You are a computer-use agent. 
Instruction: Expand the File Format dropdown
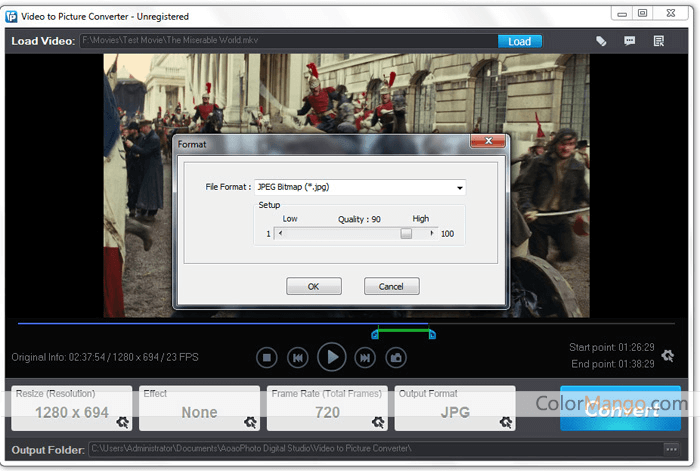pos(460,188)
